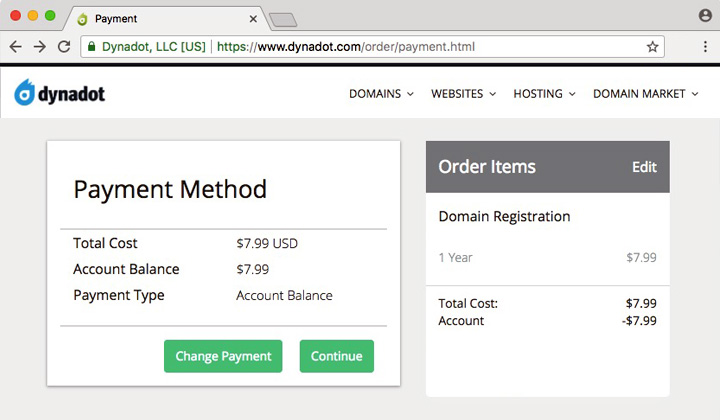Expand the DOMAIN MARKET menu
The width and height of the screenshot is (720, 420).
tap(646, 94)
